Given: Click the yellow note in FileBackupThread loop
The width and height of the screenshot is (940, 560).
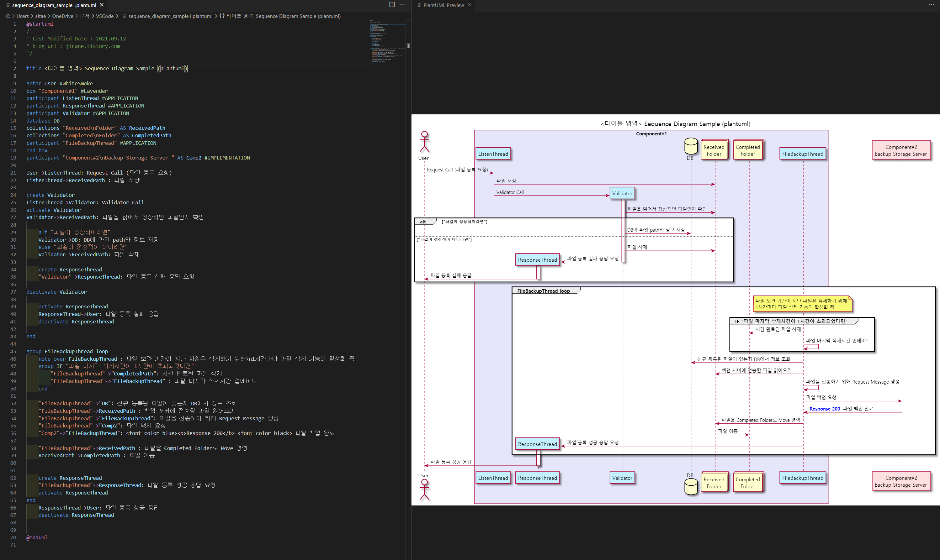Looking at the screenshot, I should 802,304.
